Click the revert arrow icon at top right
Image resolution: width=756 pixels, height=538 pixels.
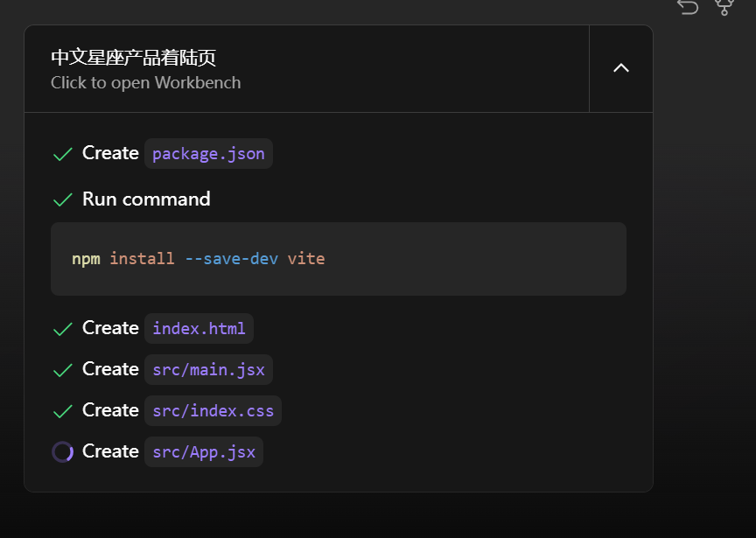tap(688, 7)
